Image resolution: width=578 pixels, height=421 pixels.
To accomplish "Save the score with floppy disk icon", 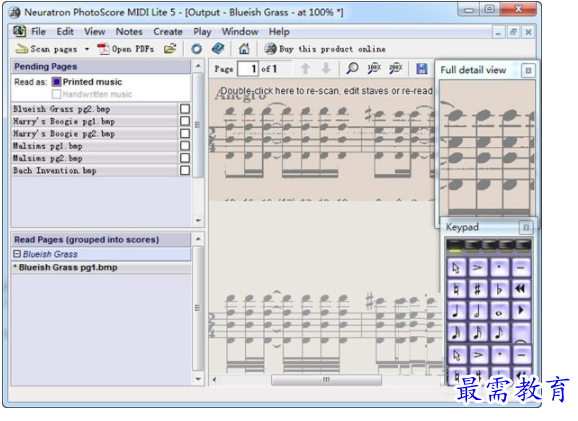I will point(421,69).
